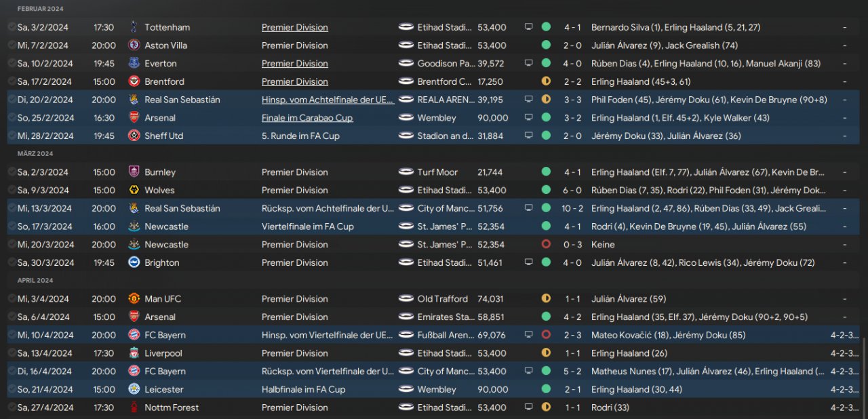
Task: Click the TV broadcast icon on Tottenham row
Action: tap(528, 27)
